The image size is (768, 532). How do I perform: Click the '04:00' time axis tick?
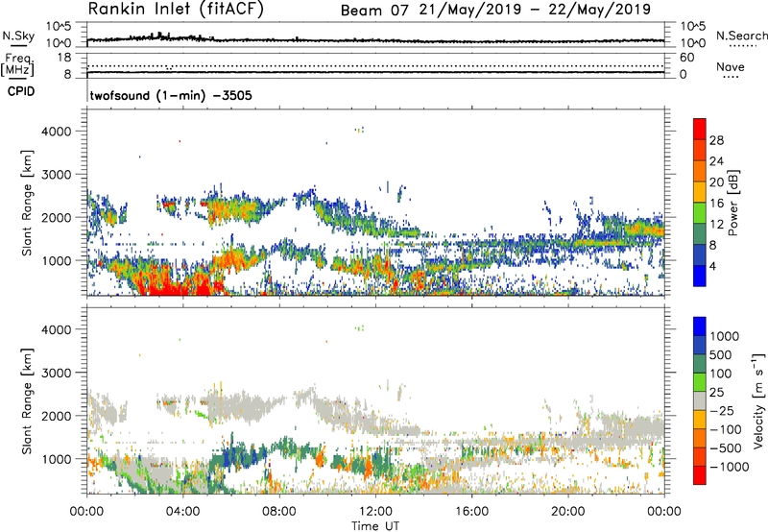coord(182,512)
